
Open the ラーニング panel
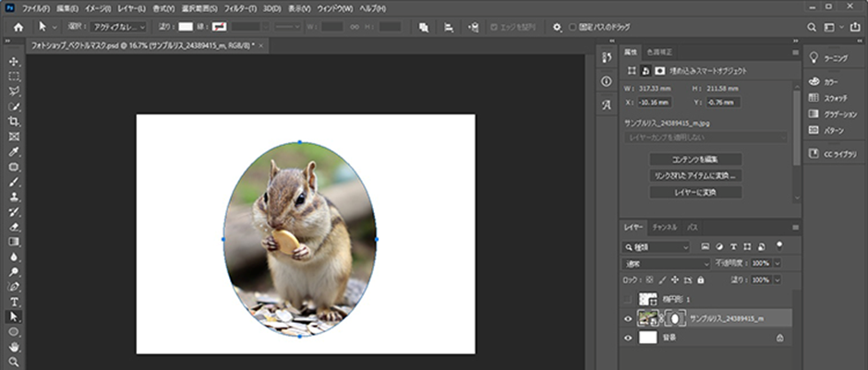tap(828, 57)
